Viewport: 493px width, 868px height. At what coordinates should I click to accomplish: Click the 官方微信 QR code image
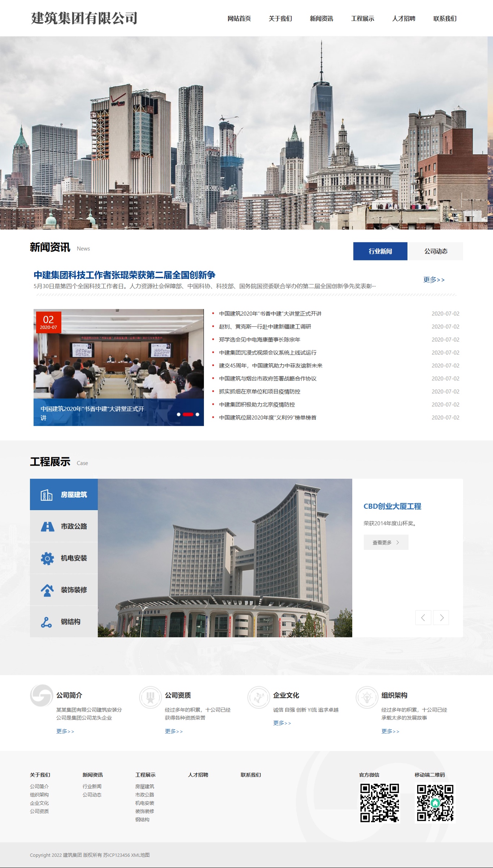(380, 803)
